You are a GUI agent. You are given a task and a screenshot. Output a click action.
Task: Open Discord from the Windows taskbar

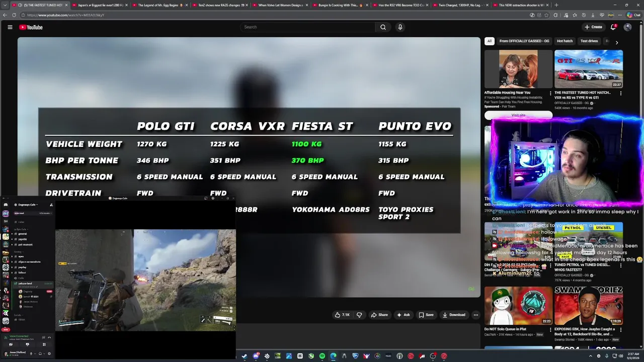pos(256,356)
